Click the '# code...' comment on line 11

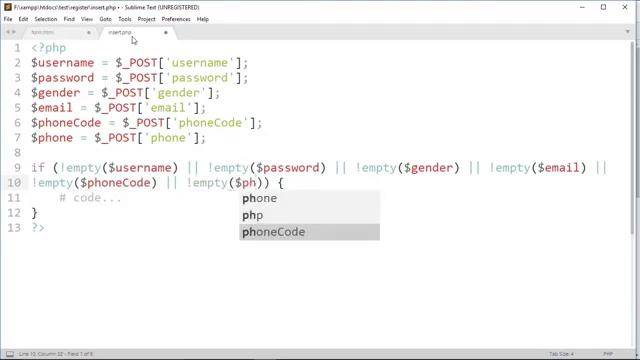click(90, 198)
